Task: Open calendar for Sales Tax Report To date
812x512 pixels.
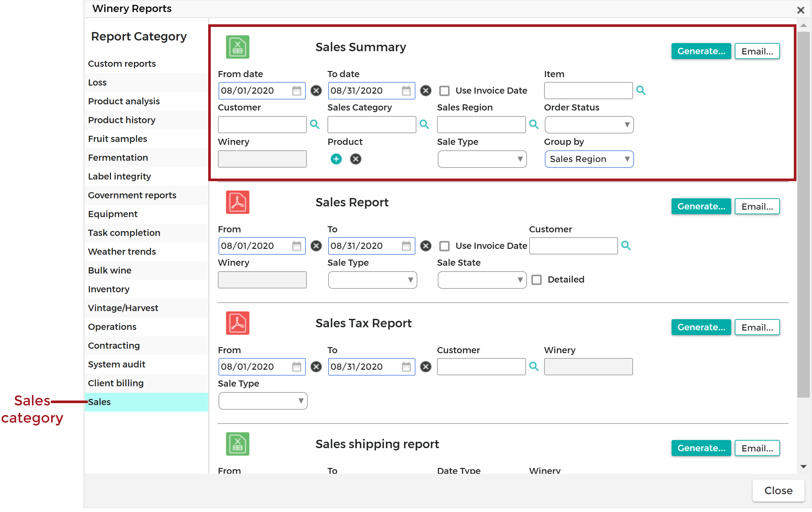Action: (406, 367)
